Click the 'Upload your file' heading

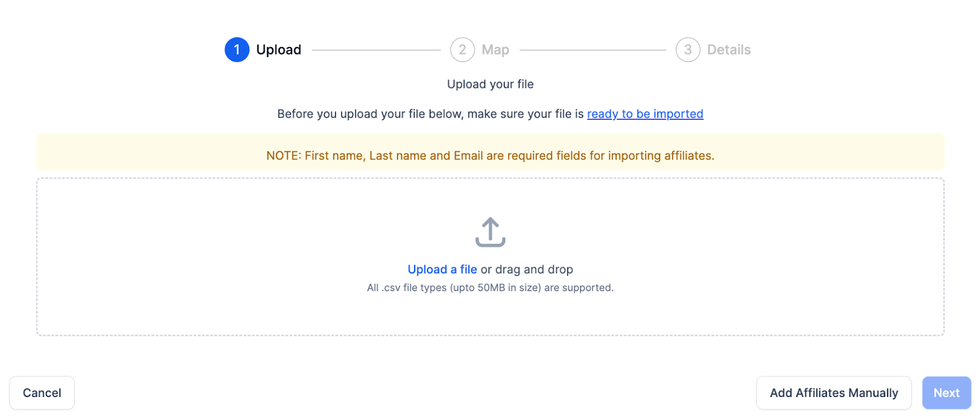coord(490,84)
